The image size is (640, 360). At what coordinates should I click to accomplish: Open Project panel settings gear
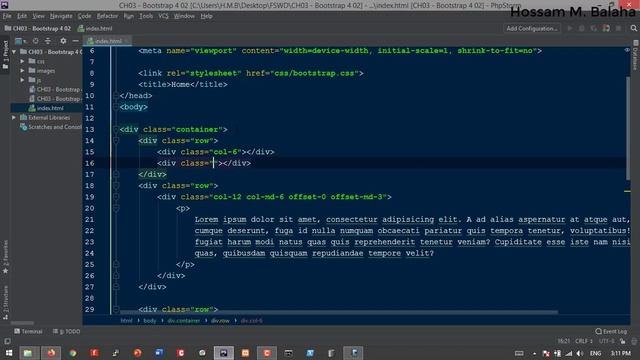pyautogui.click(x=63, y=41)
